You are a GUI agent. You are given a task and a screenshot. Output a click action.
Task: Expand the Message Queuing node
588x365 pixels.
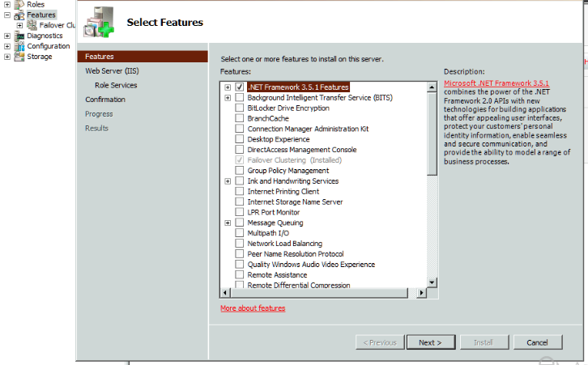228,223
